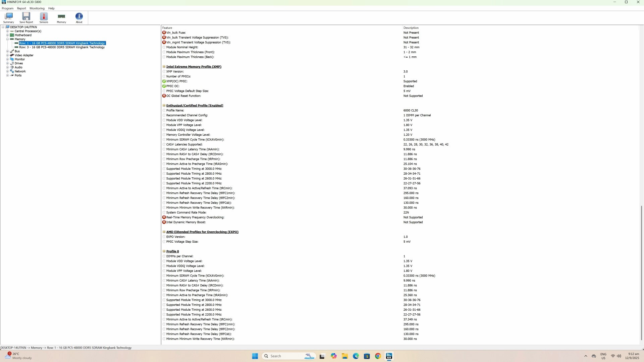Click Intel Extreme Memory Profile (XMP) heading
Screen dimensions: 644x362
(194, 67)
